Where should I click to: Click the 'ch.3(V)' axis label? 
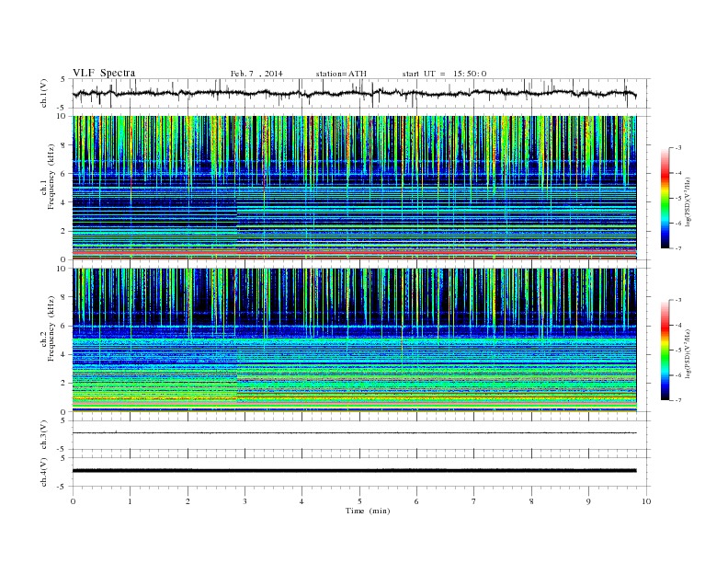click(x=43, y=435)
